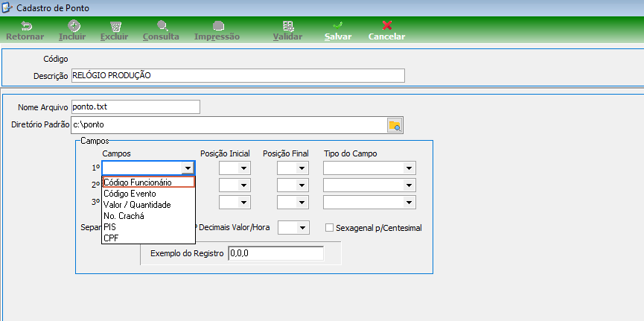Click the Exemplo do Registro field
The width and height of the screenshot is (644, 321).
[x=275, y=253]
